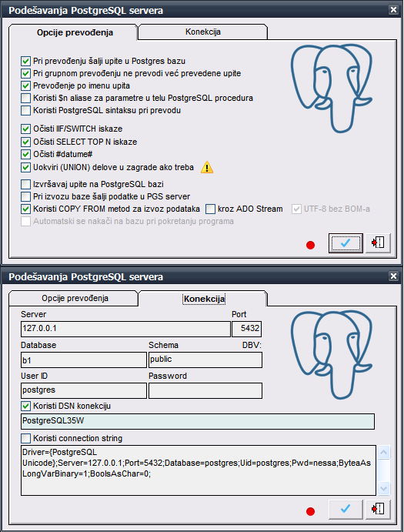
Task: Disable Koristi DSN konekciju checkbox
Action: click(26, 407)
